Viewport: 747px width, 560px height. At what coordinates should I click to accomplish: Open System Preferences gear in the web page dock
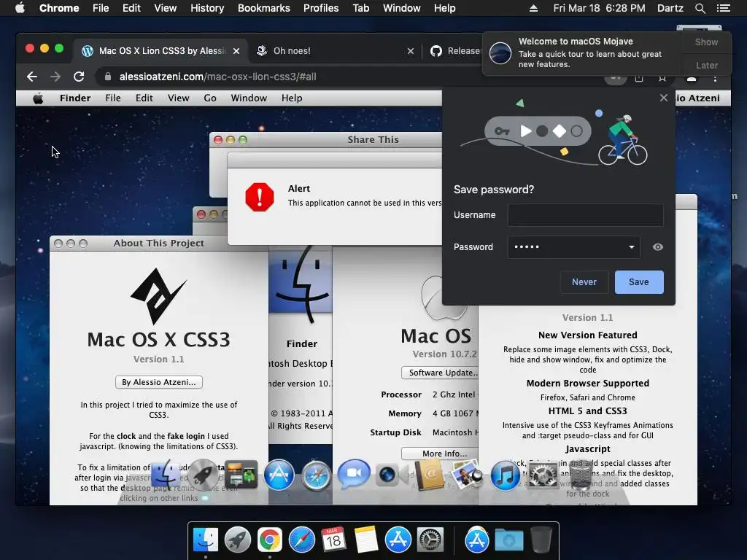pos(543,475)
